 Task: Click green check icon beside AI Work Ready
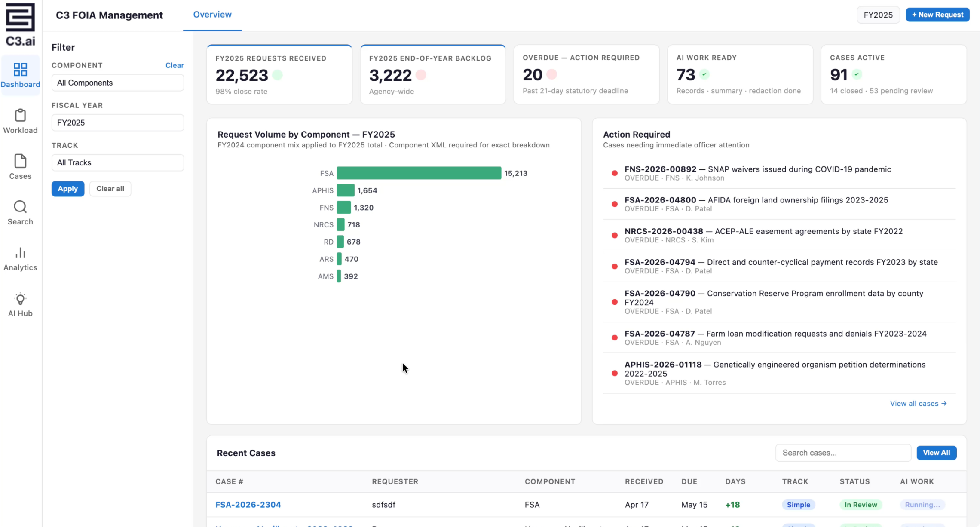pos(704,74)
